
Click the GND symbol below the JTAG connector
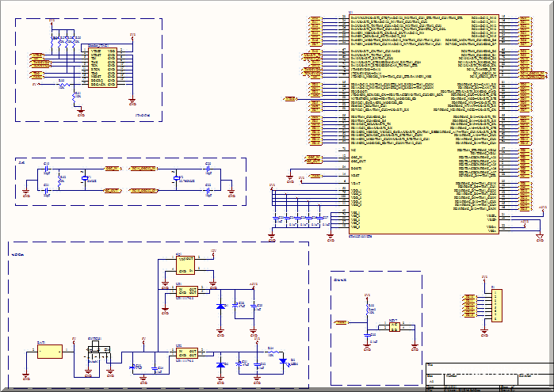point(132,101)
